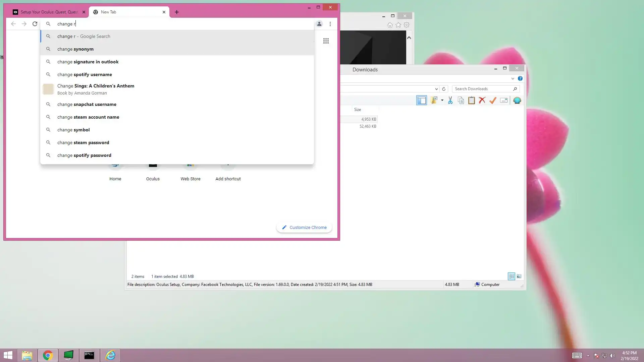This screenshot has width=644, height=362.
Task: Switch to the Details view mode
Action: [511, 276]
